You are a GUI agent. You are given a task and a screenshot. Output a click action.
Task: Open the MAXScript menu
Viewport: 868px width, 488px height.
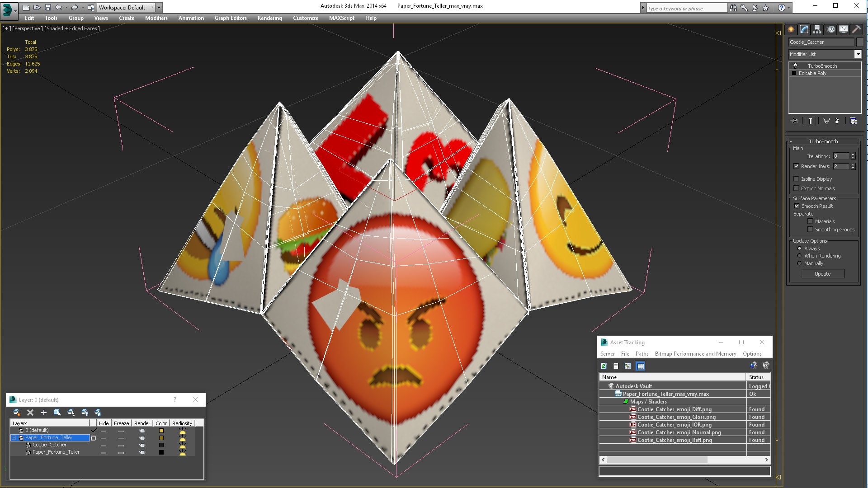tap(342, 18)
